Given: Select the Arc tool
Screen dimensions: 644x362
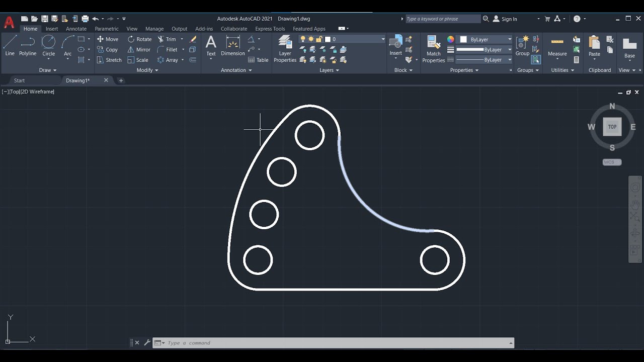Looking at the screenshot, I should click(x=67, y=45).
